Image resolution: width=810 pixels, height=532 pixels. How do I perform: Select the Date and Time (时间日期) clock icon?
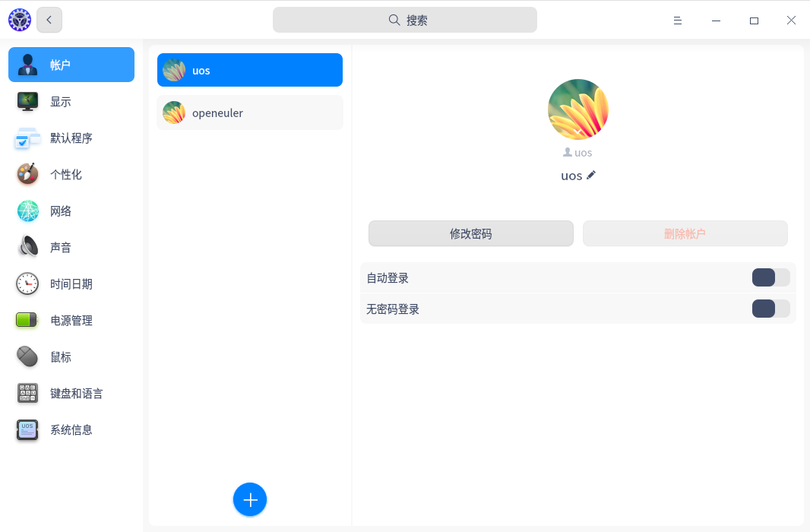[x=28, y=284]
